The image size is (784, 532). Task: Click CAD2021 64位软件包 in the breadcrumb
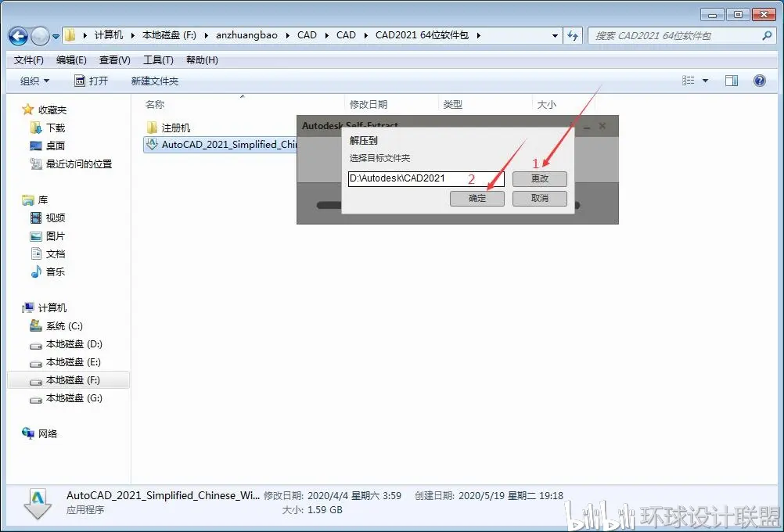click(422, 35)
